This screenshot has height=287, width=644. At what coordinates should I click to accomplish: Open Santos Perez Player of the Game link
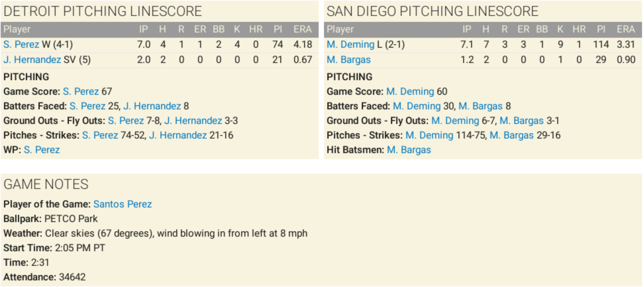click(123, 204)
